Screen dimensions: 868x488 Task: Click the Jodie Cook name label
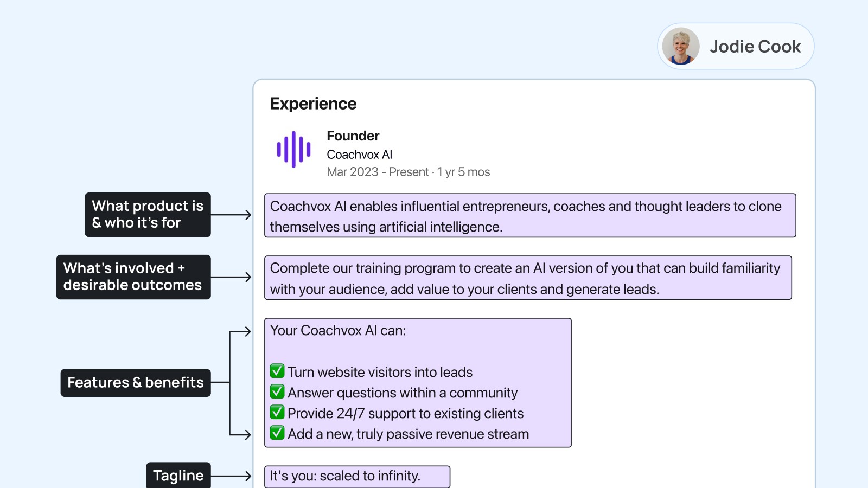(x=755, y=47)
